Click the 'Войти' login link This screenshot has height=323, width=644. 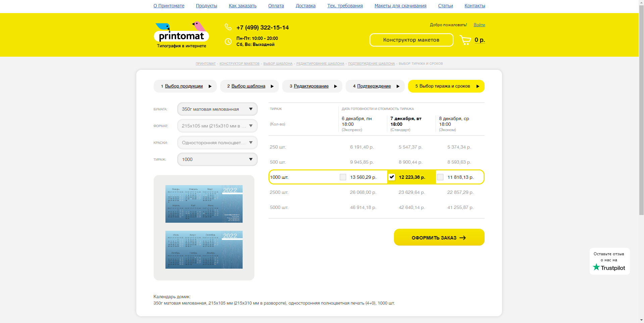click(479, 25)
